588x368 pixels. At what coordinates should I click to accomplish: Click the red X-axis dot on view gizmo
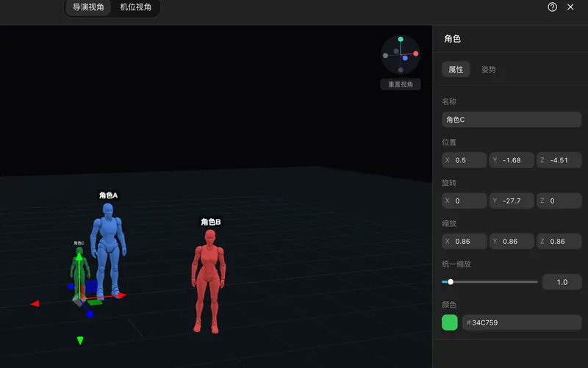415,54
